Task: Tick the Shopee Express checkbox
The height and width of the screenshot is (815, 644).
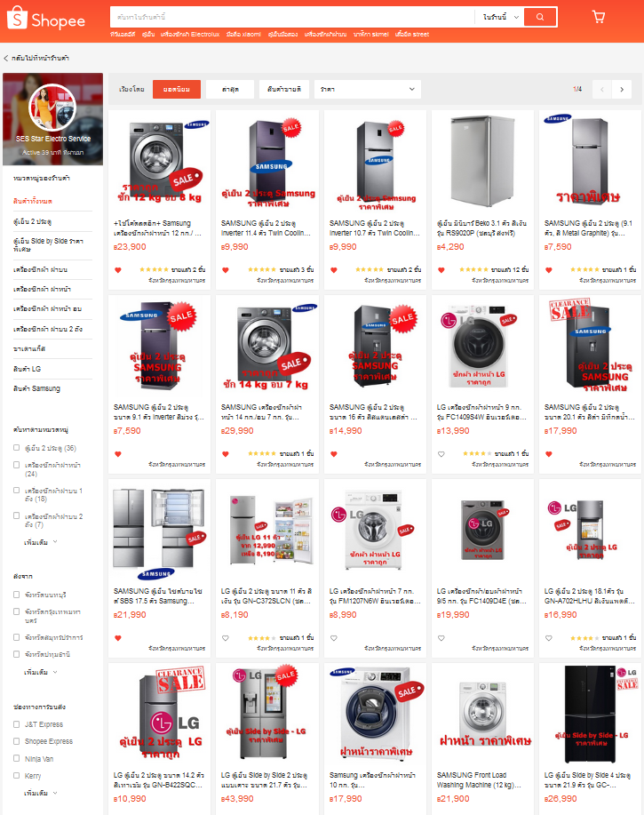Action: tap(16, 741)
